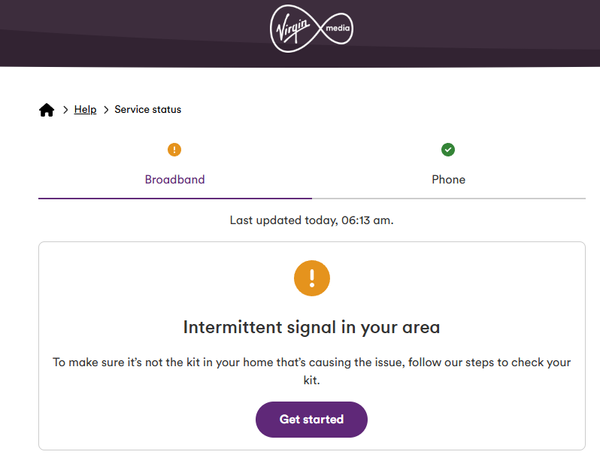Screen dimensions: 600x464
Task: Click the chevron before Service status
Action: (106, 110)
